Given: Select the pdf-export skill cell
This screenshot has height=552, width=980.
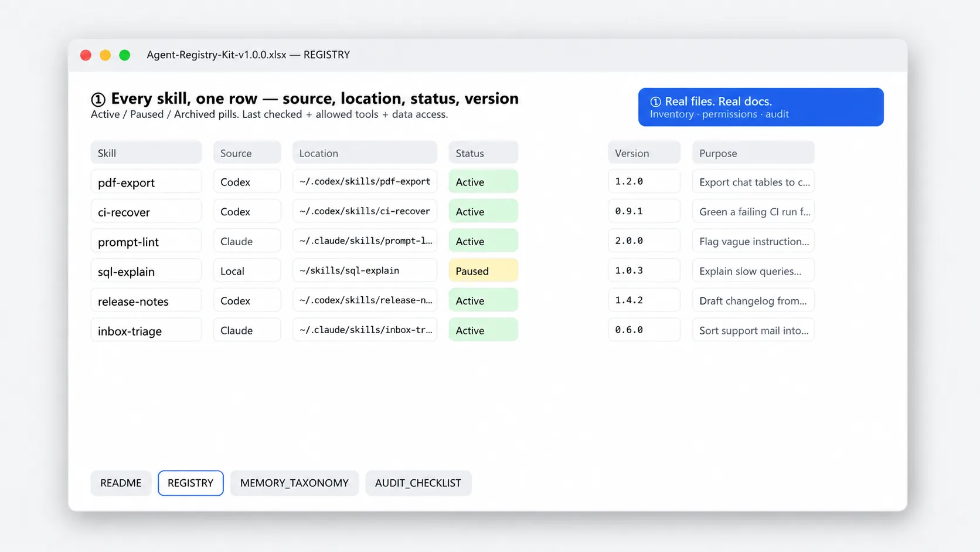Looking at the screenshot, I should pyautogui.click(x=146, y=181).
